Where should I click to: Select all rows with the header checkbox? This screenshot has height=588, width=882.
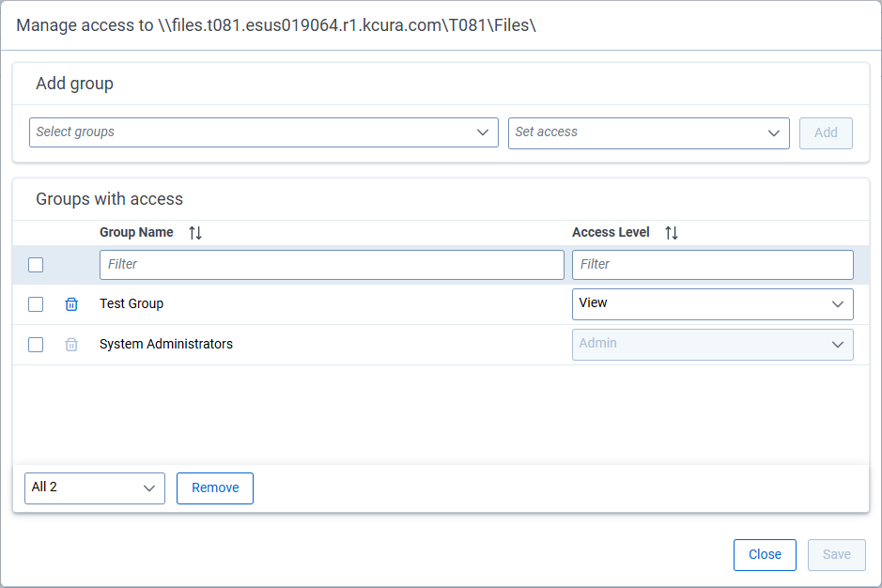click(36, 265)
